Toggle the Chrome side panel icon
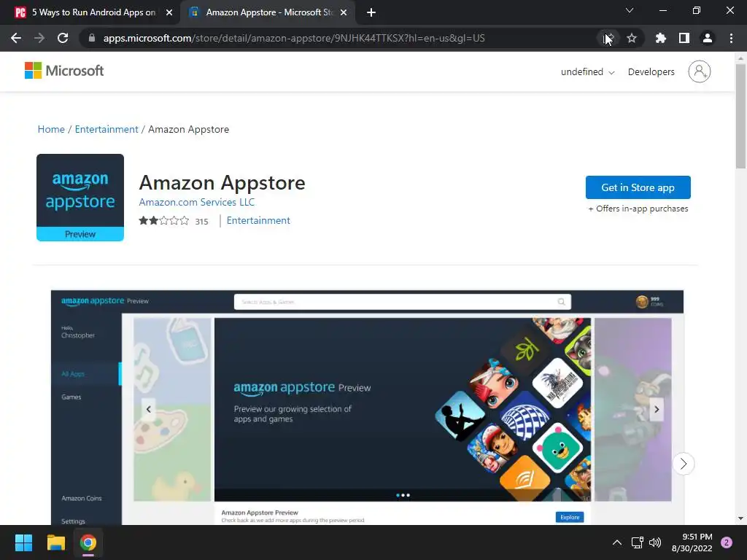This screenshot has width=747, height=560. [x=684, y=38]
